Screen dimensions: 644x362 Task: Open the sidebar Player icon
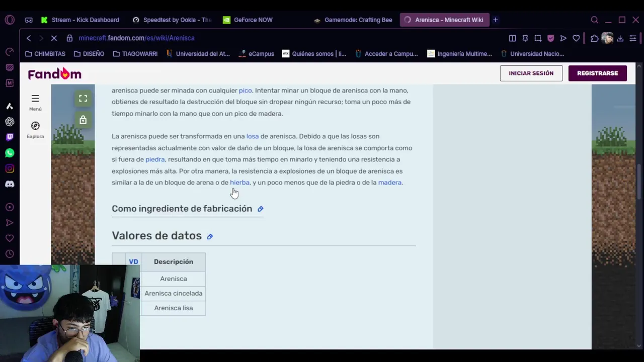click(x=10, y=207)
